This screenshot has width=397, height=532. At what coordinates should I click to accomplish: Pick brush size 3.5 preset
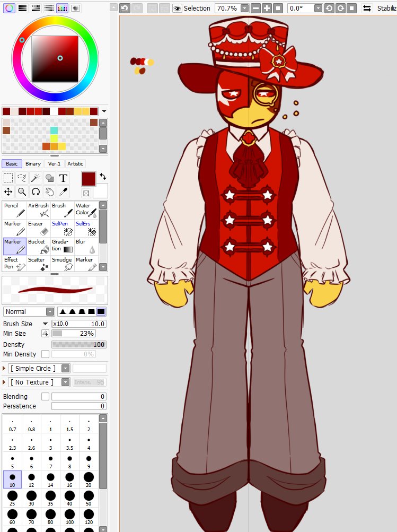(69, 442)
